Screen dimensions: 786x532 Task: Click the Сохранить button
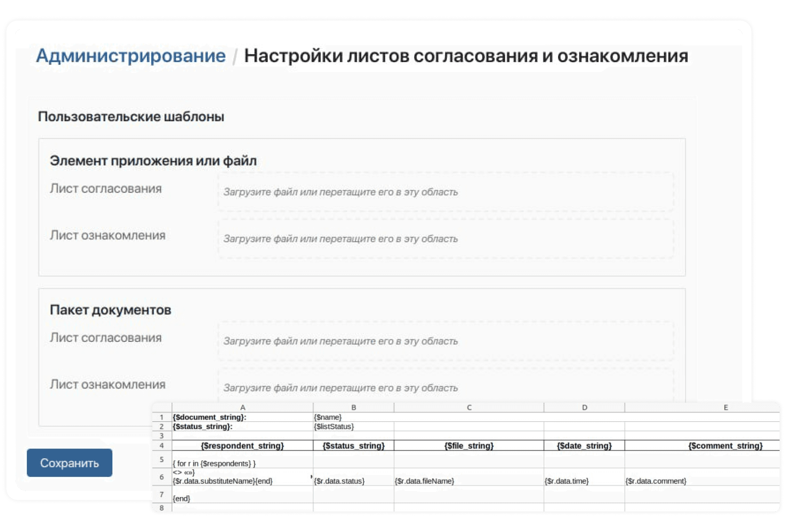(69, 463)
